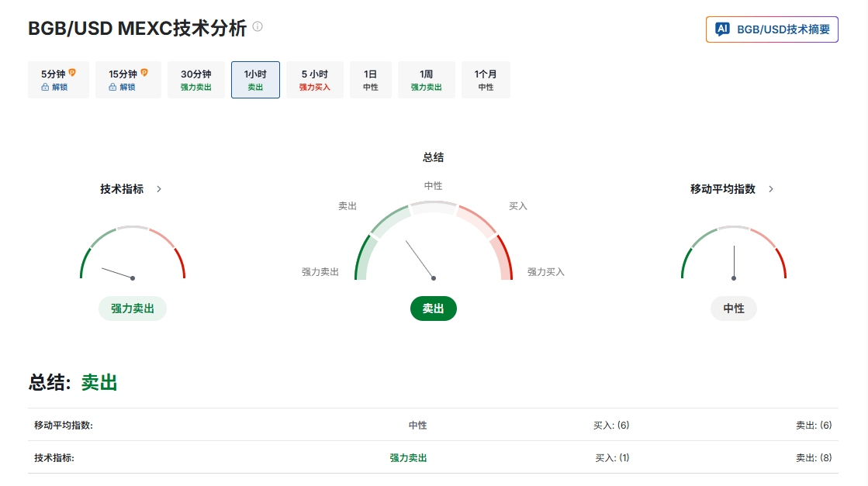The width and height of the screenshot is (868, 486).
Task: Click the central 总结 gauge dial
Action: pyautogui.click(x=434, y=241)
